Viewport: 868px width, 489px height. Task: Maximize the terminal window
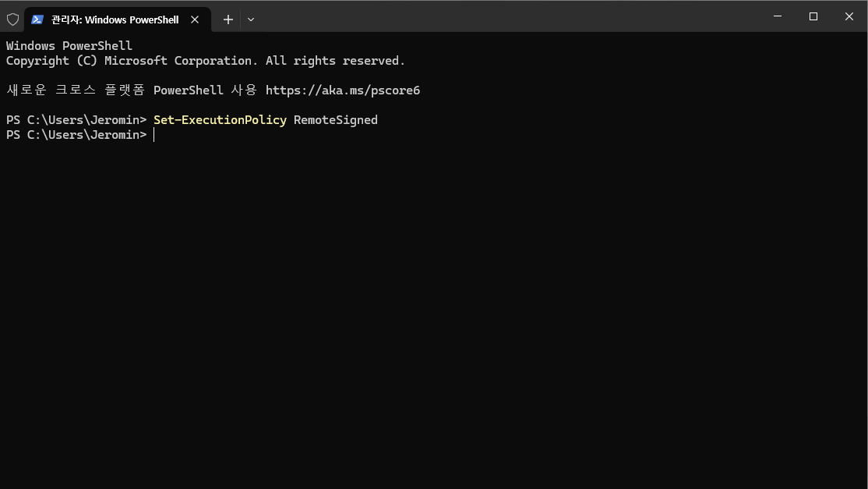[x=813, y=16]
